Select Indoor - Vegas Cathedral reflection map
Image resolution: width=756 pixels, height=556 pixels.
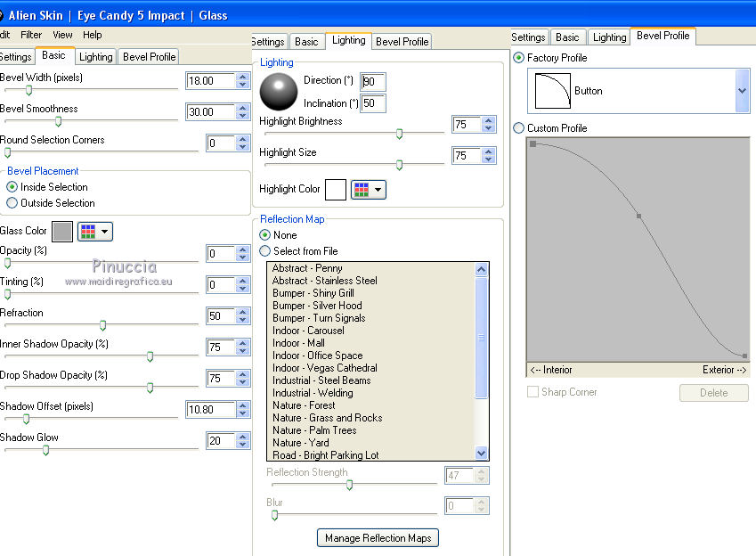(324, 368)
